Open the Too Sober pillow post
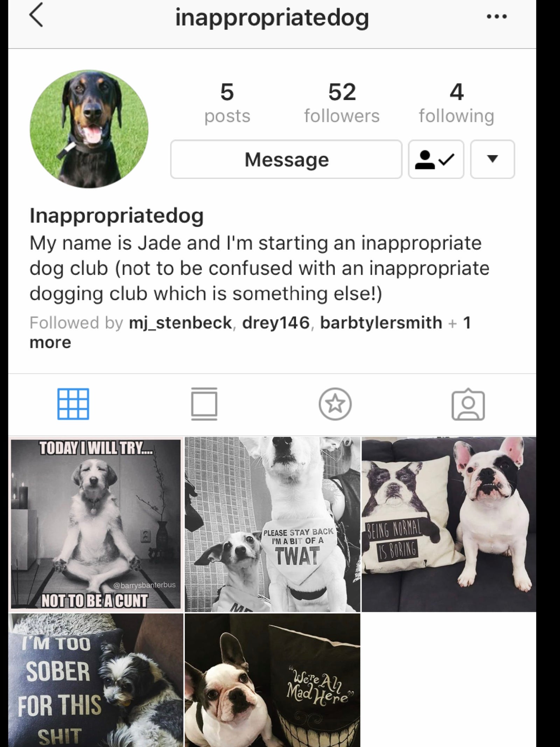Screen dimensions: 560x747 coord(96,680)
